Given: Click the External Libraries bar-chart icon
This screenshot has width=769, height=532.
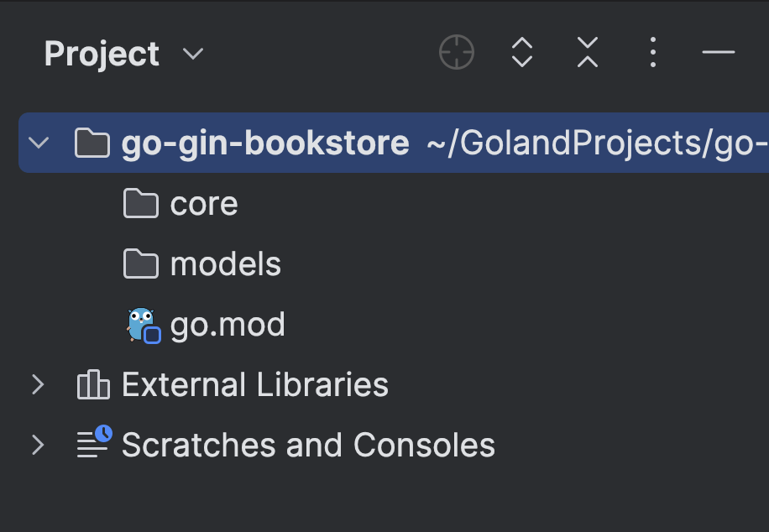Looking at the screenshot, I should point(93,385).
